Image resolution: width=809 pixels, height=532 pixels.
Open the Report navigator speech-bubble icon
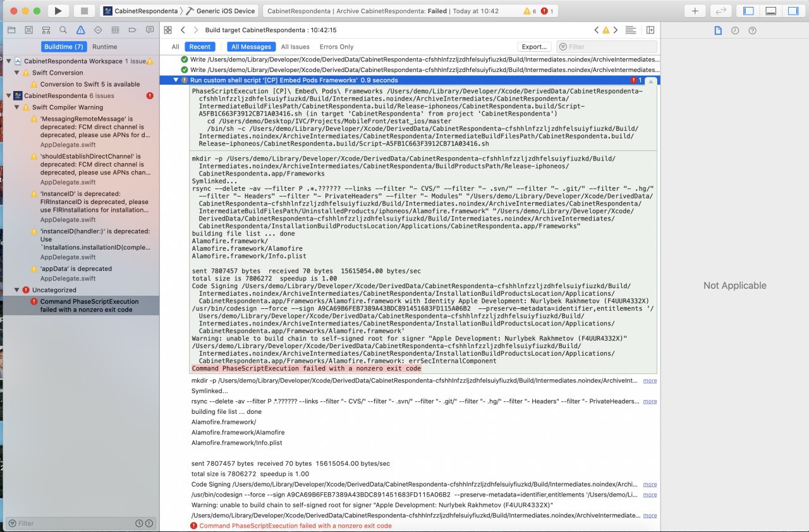coord(150,30)
